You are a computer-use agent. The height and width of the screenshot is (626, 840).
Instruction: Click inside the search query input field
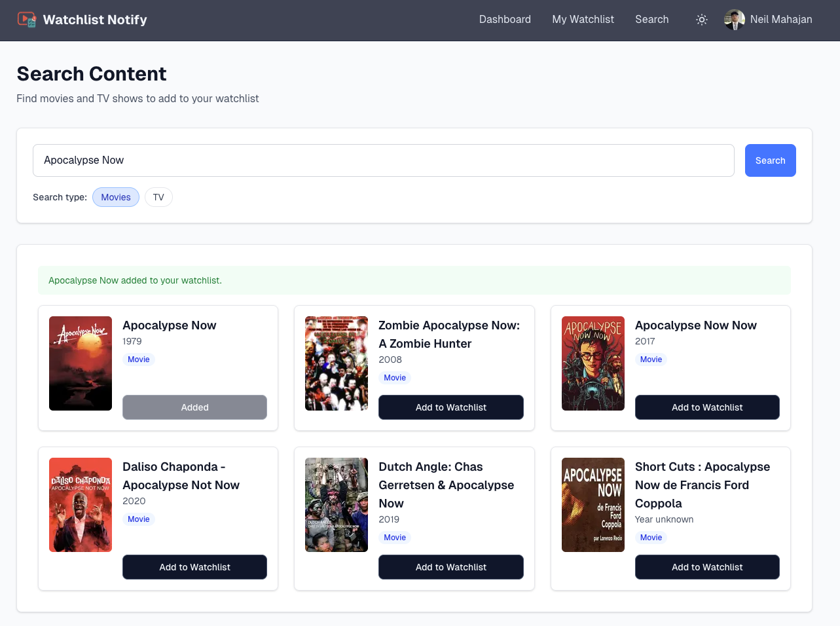(x=384, y=160)
